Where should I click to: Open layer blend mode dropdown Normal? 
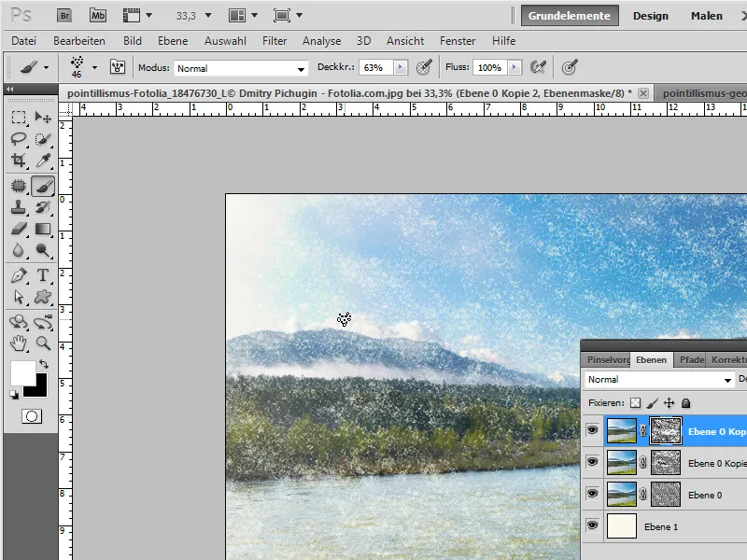659,380
